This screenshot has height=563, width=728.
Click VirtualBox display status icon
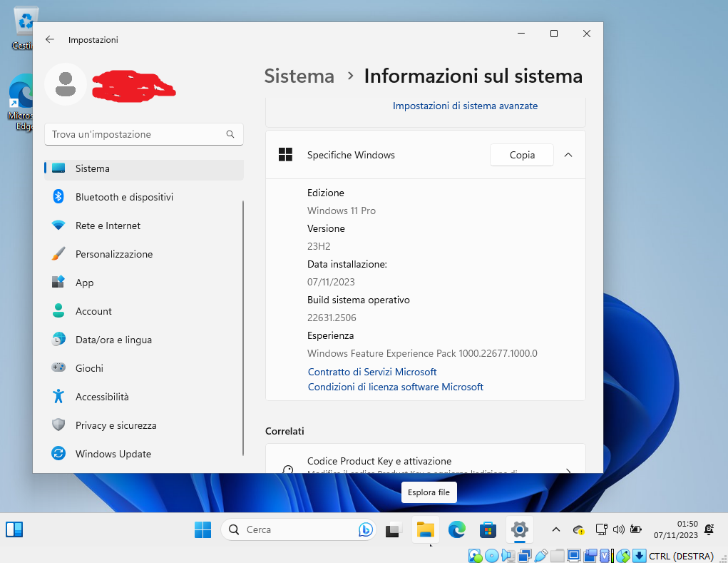[574, 556]
